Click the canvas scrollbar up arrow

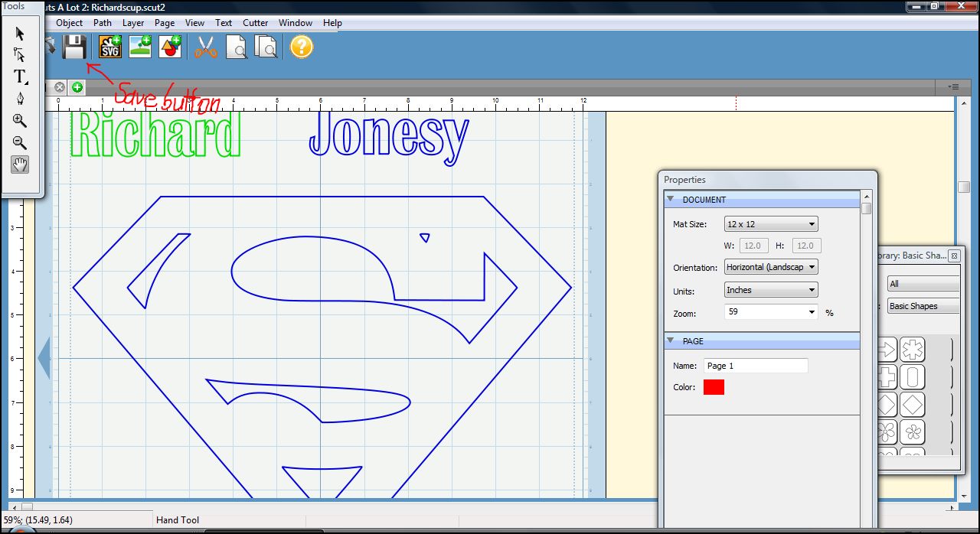(964, 103)
